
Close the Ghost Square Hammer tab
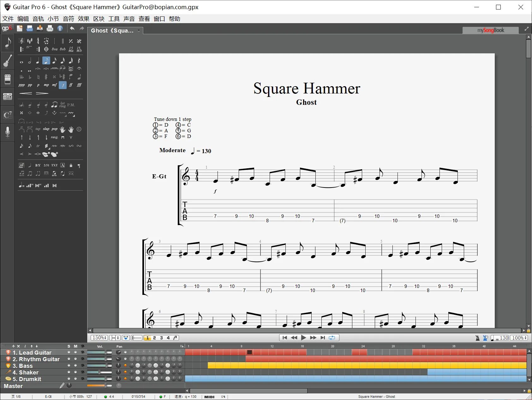pos(139,31)
